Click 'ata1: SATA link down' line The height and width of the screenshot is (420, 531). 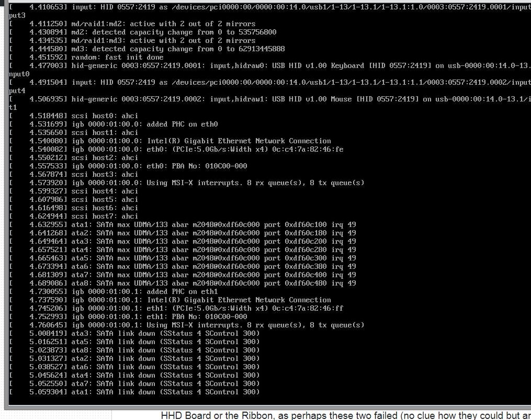pyautogui.click(x=134, y=392)
